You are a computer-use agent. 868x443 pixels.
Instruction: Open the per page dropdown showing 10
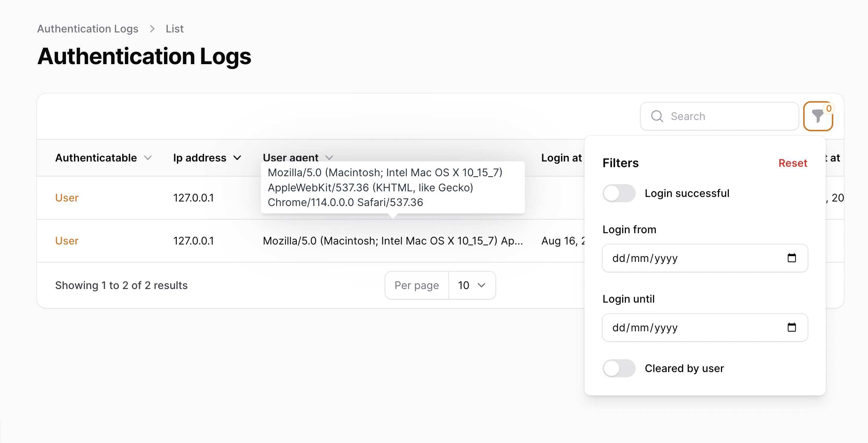[471, 285]
